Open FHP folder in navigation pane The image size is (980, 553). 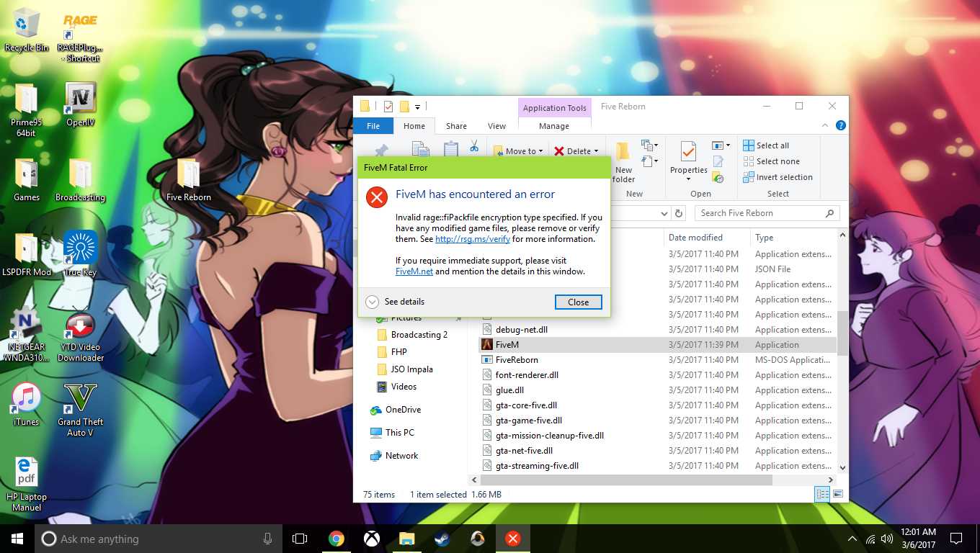[x=398, y=352]
